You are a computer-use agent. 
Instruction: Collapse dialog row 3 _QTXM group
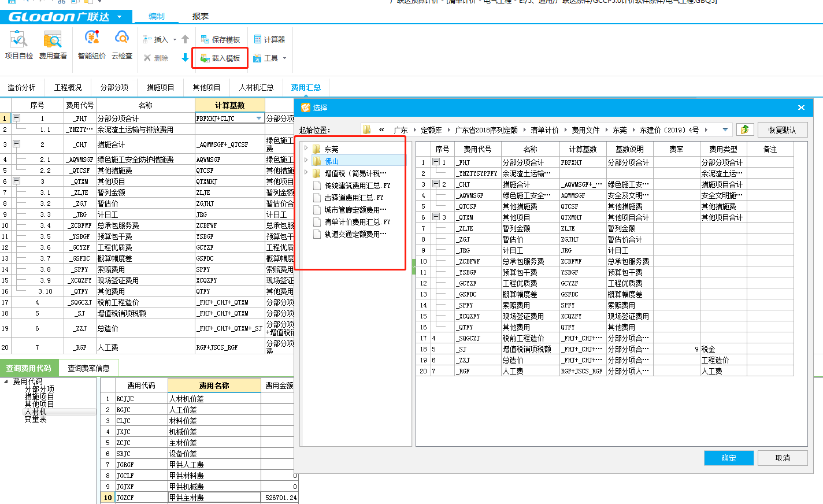coord(436,217)
